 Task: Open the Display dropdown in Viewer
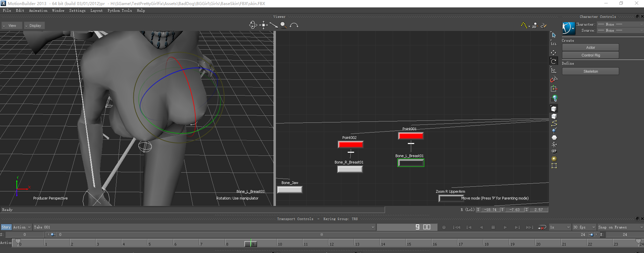point(35,26)
